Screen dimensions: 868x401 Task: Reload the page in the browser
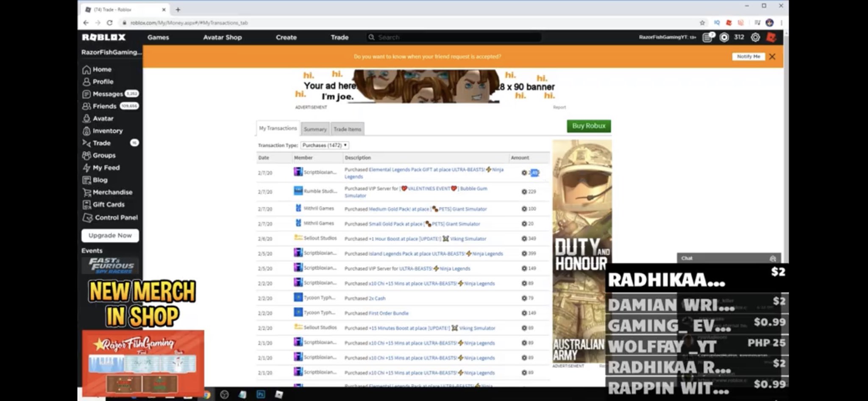(x=110, y=23)
